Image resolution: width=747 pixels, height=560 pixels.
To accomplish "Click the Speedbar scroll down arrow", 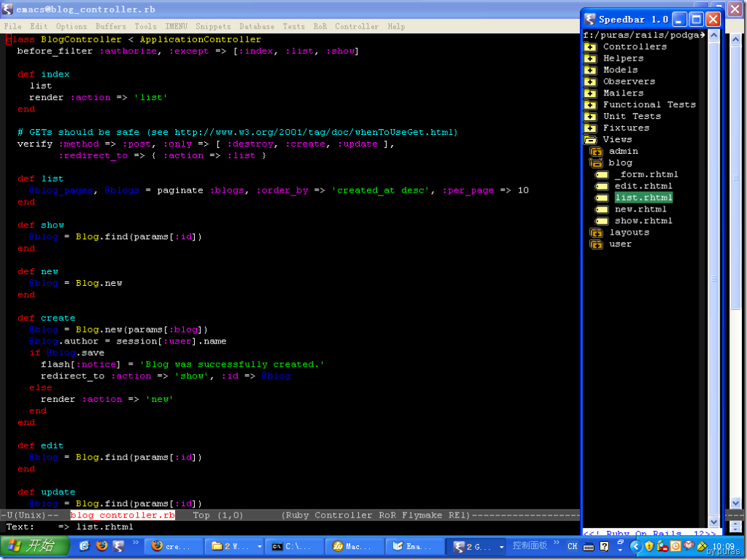I will point(713,522).
